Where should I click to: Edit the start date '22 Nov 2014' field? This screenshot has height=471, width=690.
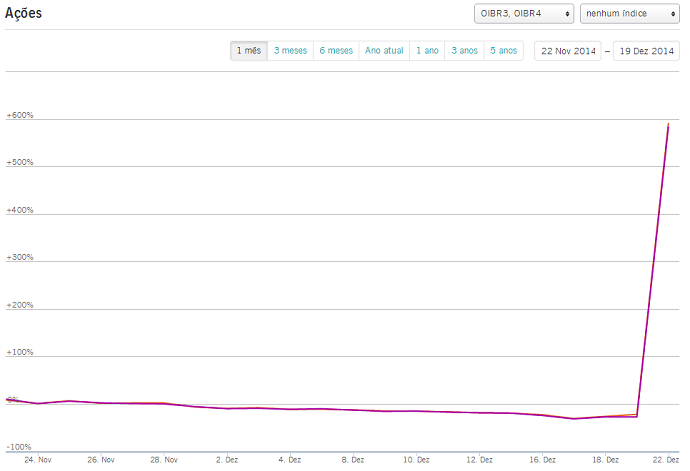click(568, 50)
